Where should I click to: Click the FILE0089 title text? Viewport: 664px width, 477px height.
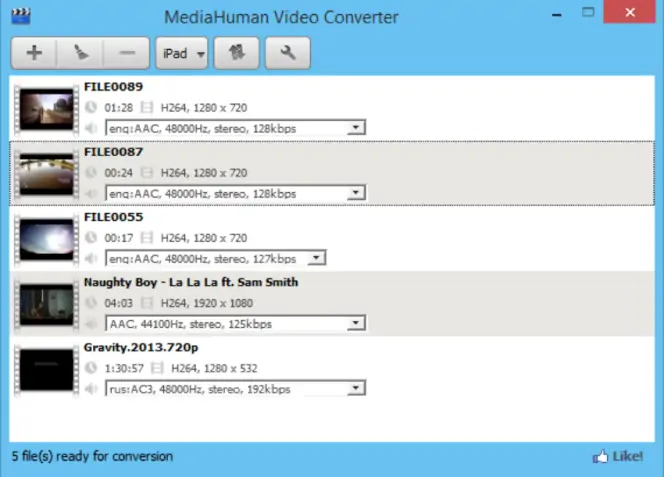pos(113,87)
